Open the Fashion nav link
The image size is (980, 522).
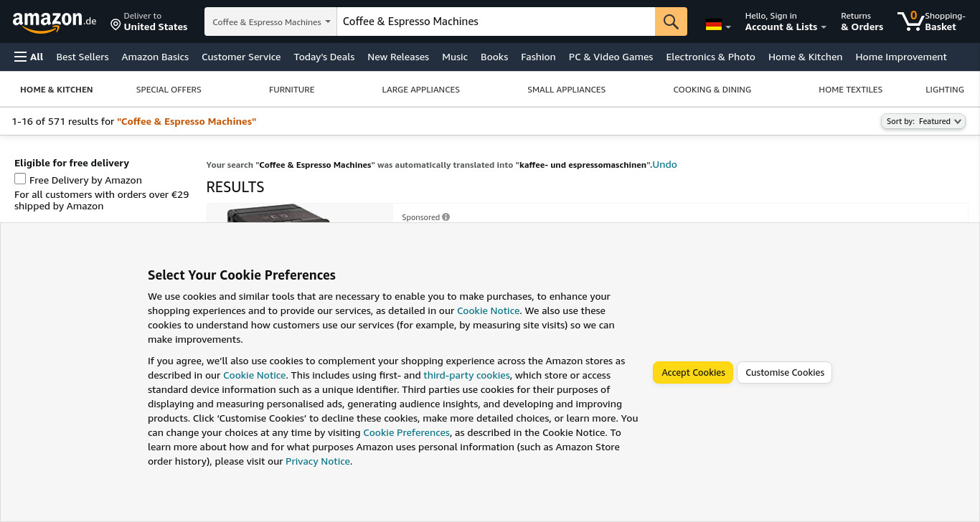coord(538,57)
